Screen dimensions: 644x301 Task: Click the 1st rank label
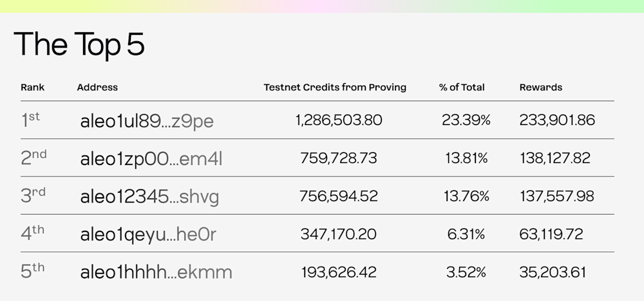point(31,120)
